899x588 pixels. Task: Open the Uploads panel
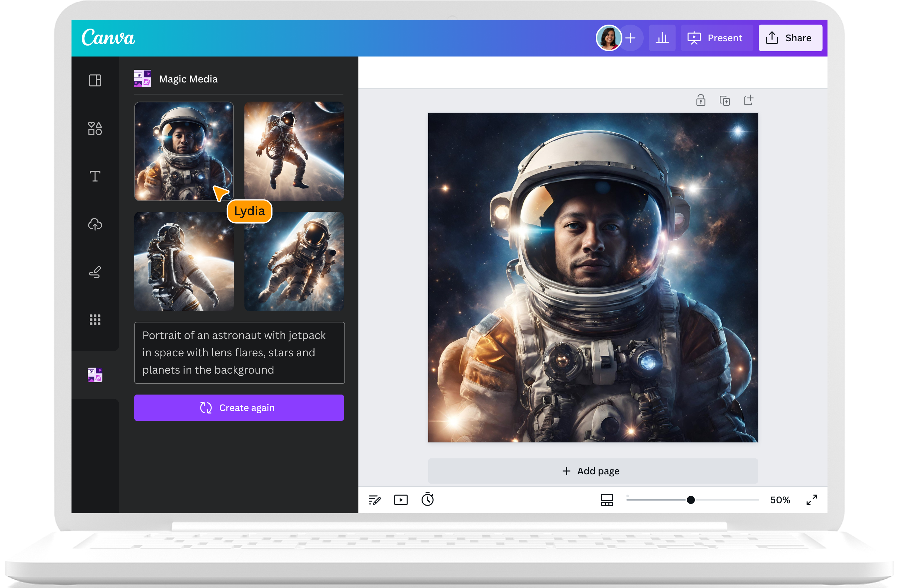[95, 225]
